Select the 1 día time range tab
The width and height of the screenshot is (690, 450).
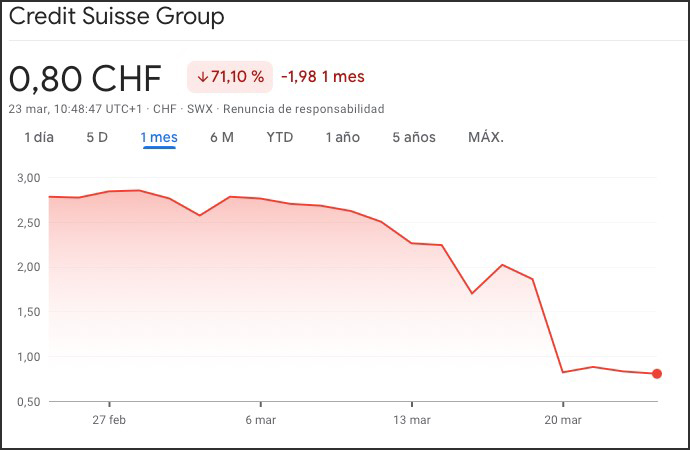coord(39,137)
